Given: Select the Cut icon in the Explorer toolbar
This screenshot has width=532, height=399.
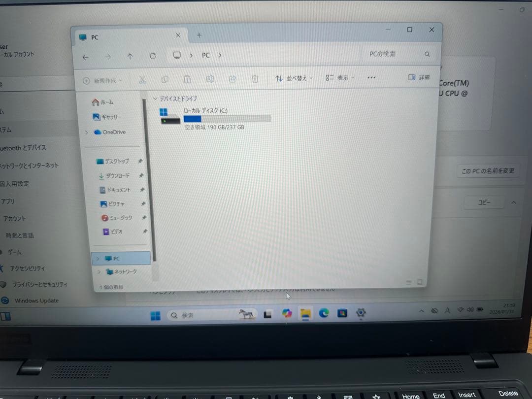Looking at the screenshot, I should pyautogui.click(x=142, y=79).
